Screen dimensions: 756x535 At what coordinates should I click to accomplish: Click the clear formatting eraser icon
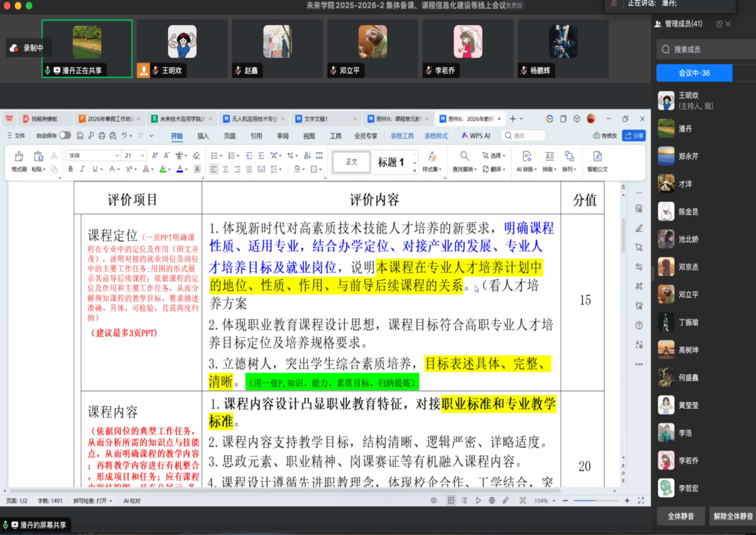[x=196, y=156]
